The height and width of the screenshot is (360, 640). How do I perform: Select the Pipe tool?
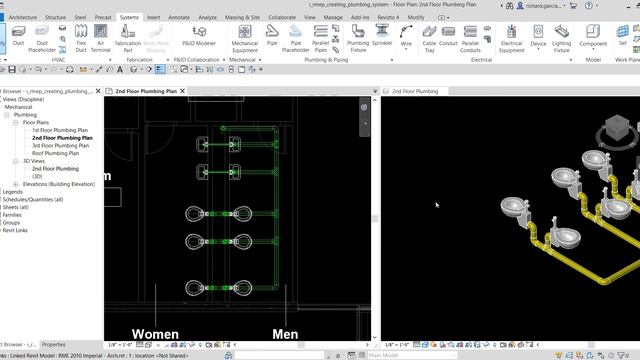pos(272,36)
